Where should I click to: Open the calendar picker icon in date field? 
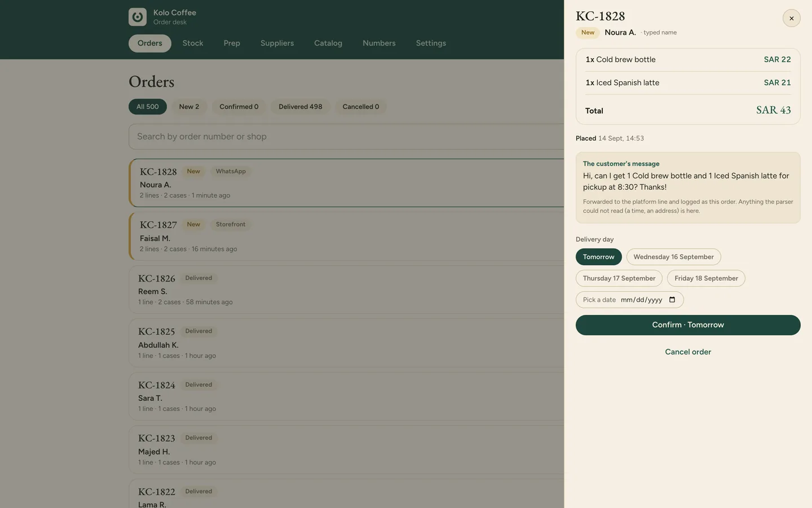(672, 300)
